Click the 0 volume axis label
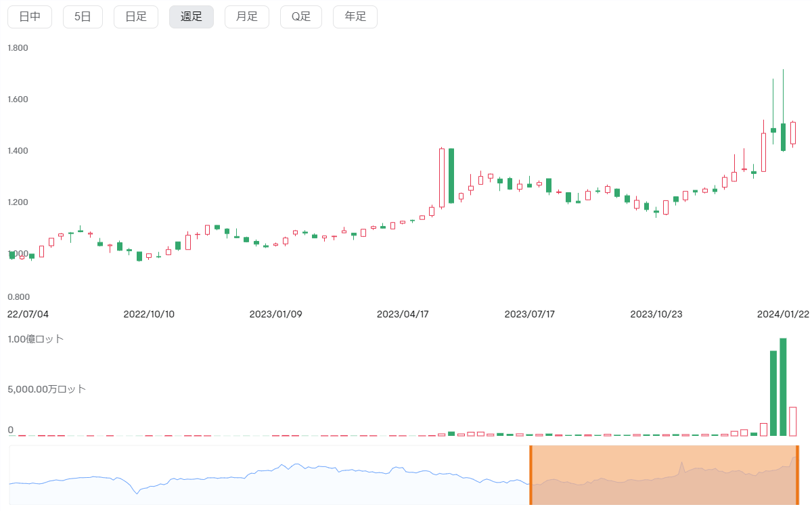 (x=10, y=430)
